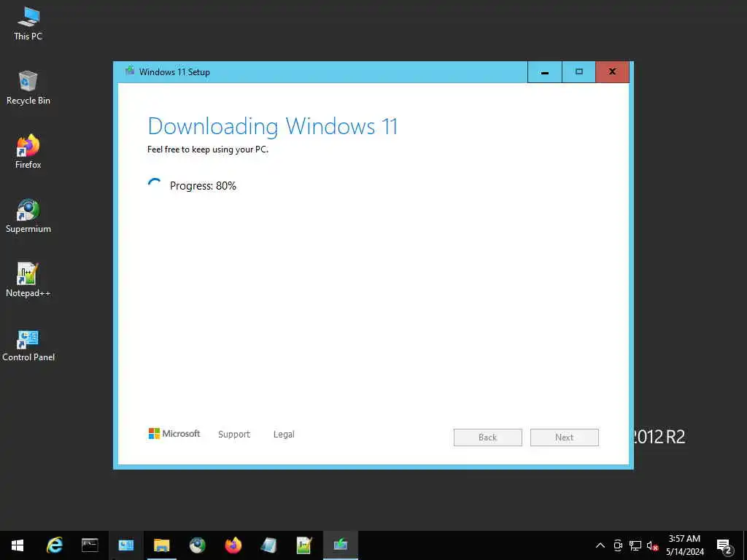Screen dimensions: 747x560
Task: Open the safely remove hardware tray icon
Action: click(618, 545)
